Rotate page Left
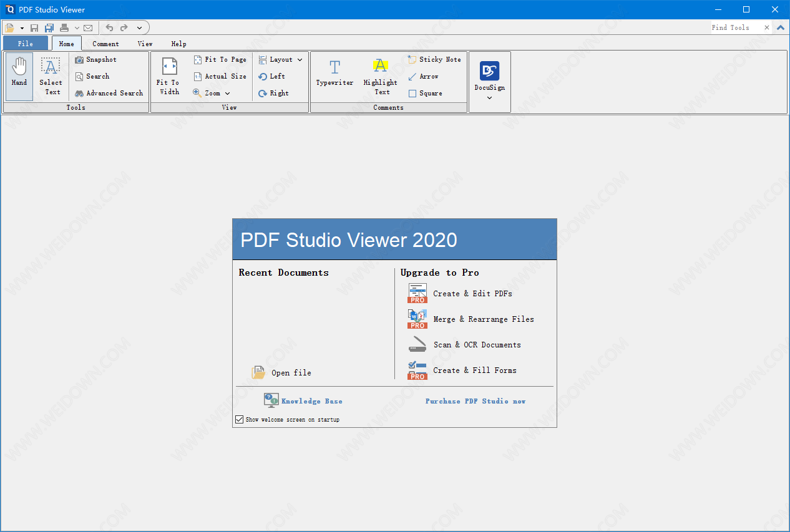This screenshot has height=532, width=790. pos(272,76)
